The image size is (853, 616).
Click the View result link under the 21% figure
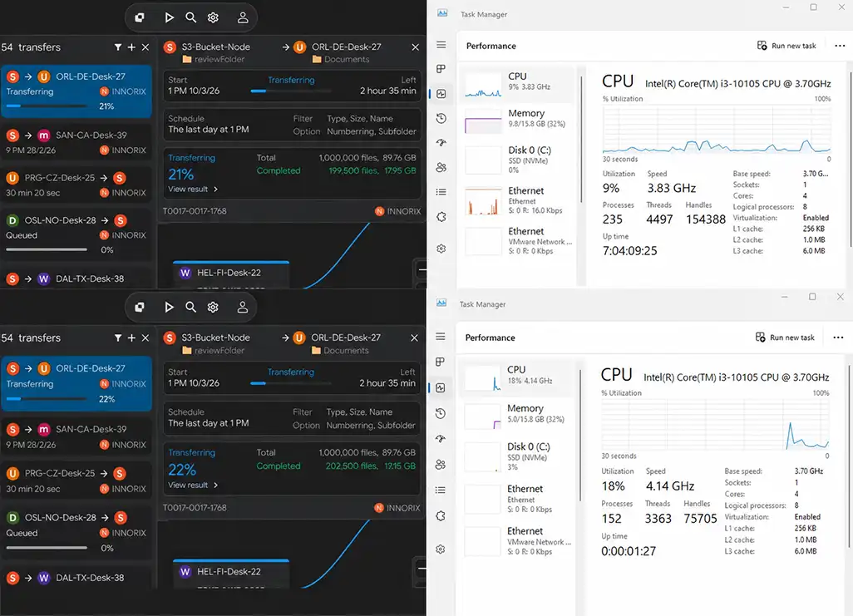point(193,190)
